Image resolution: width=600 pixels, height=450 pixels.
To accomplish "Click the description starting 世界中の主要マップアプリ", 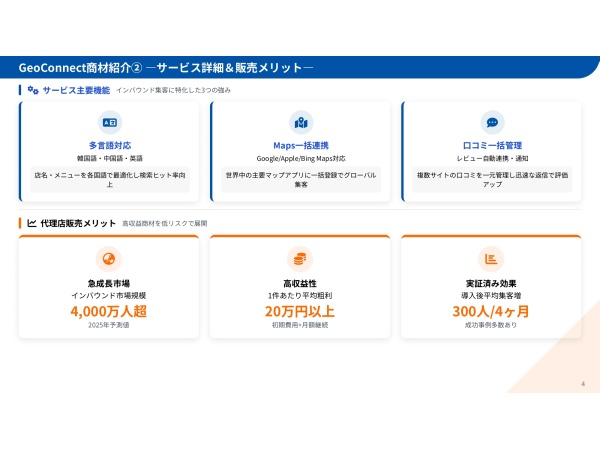I will point(301,179).
